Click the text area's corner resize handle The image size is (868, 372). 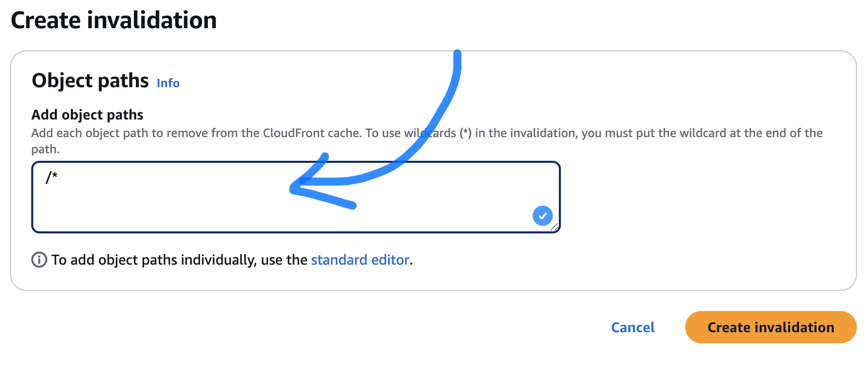554,227
